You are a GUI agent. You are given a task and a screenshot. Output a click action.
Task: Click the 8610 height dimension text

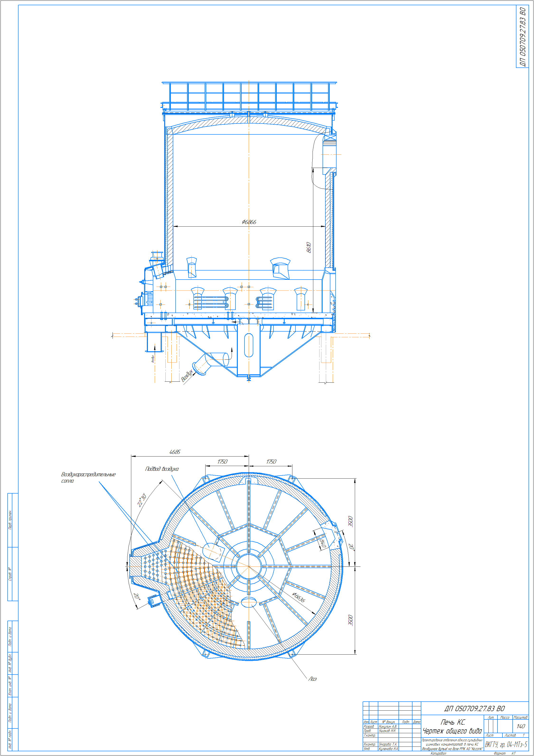(x=309, y=247)
